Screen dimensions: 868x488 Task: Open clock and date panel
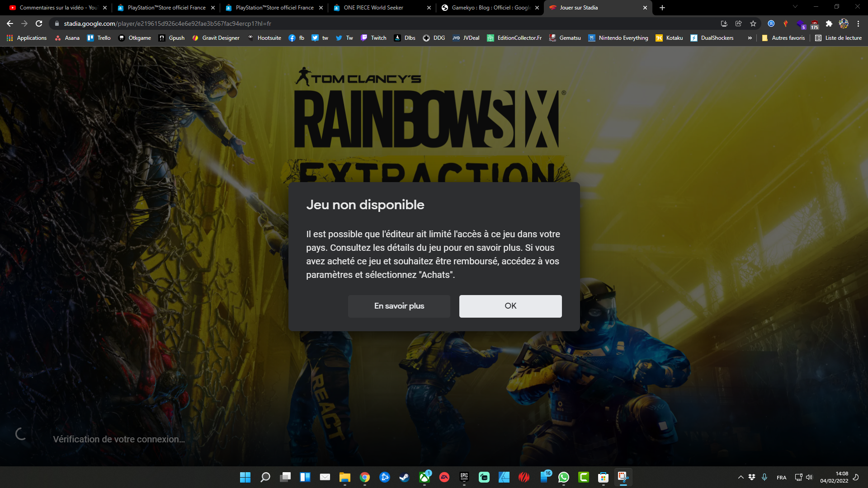click(835, 477)
